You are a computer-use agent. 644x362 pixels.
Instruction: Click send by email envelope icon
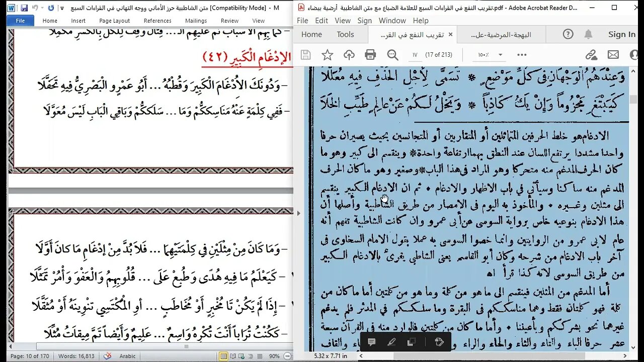(613, 55)
